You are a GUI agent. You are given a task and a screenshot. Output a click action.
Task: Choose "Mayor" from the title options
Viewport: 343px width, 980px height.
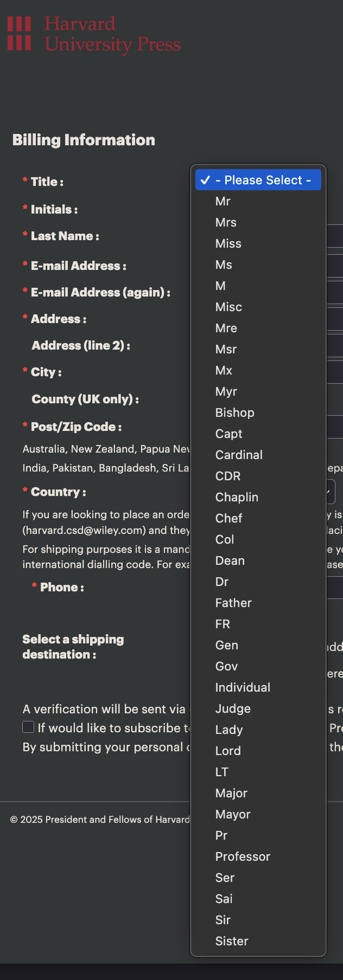click(x=233, y=814)
